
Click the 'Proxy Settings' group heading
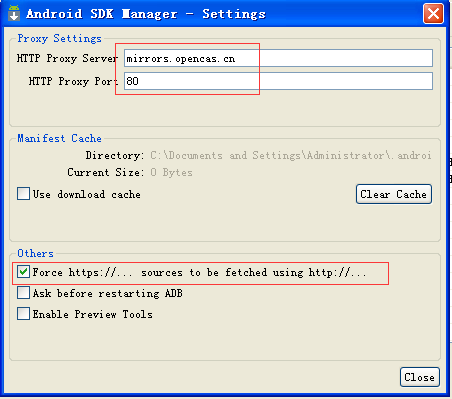point(59,38)
